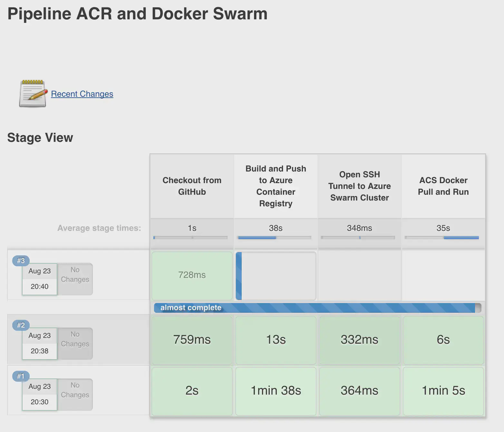Select build #2 badge
Image resolution: width=504 pixels, height=432 pixels.
tap(21, 325)
